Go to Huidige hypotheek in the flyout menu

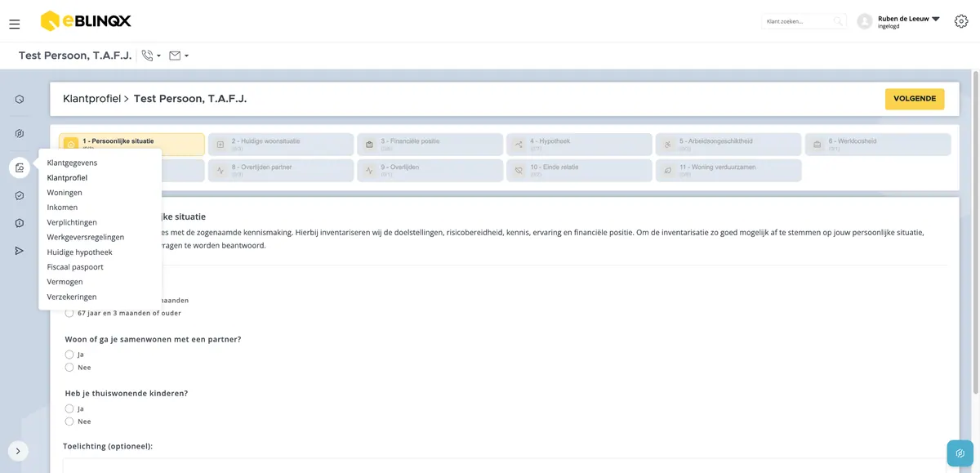coord(80,252)
